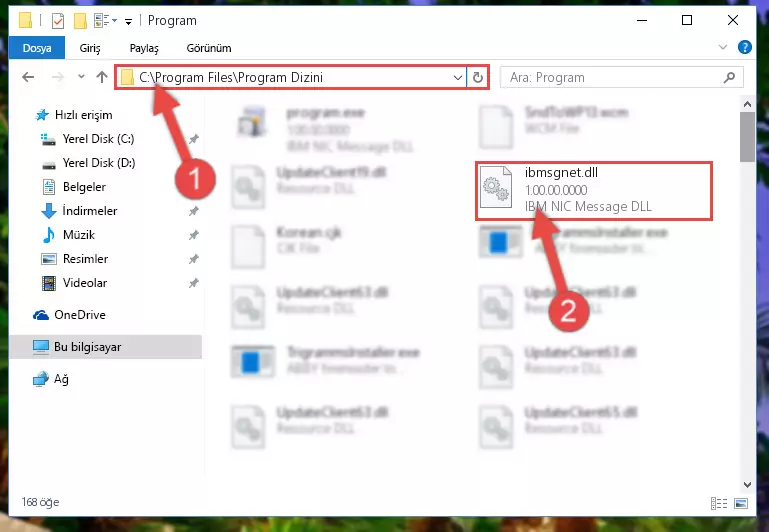This screenshot has width=769, height=532.
Task: Switch to the Giriş ribbon tab
Action: (x=90, y=48)
